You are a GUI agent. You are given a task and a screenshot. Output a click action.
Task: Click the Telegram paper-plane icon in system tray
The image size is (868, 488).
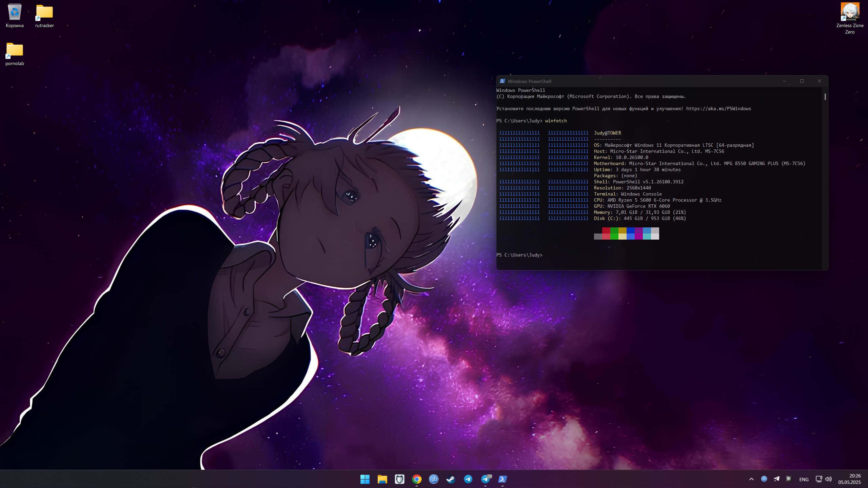[776, 479]
